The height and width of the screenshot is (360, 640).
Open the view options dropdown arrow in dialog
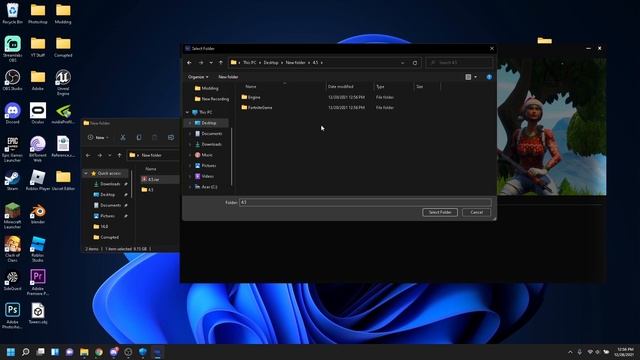(475, 77)
